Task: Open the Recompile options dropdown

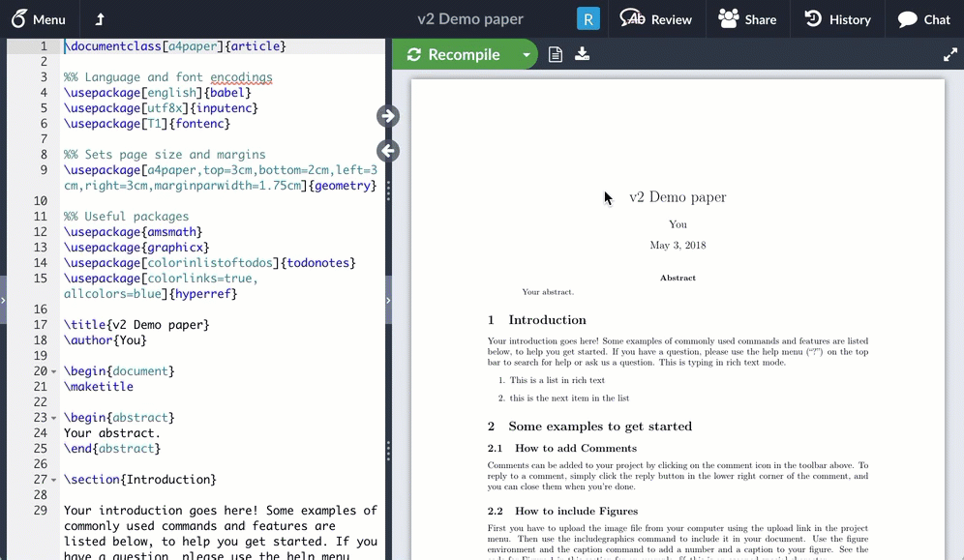Action: [x=527, y=55]
